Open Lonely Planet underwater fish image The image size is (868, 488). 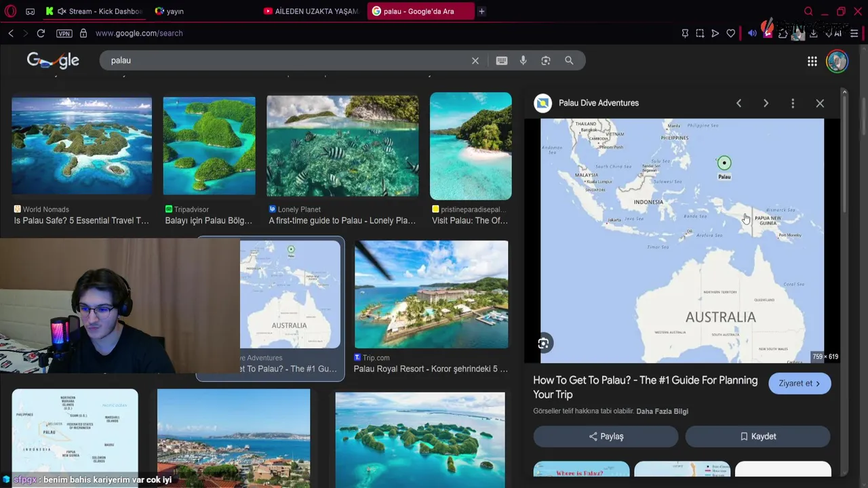coord(342,146)
